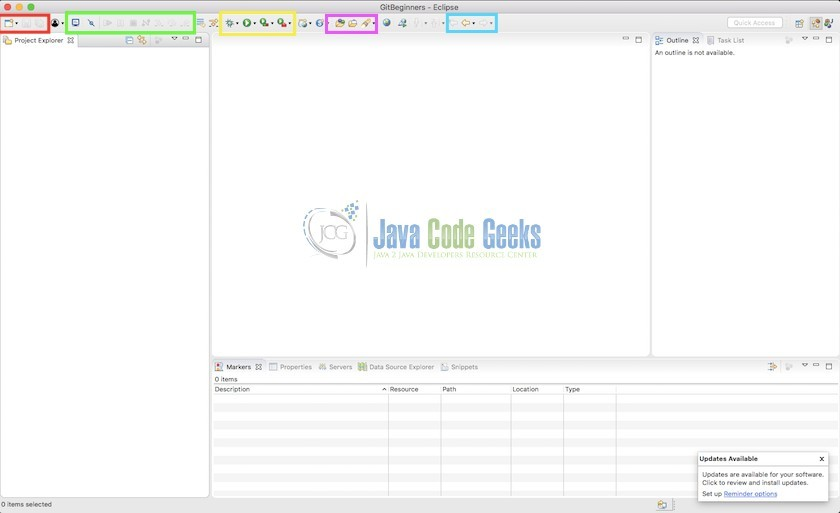Select the Outline tab

click(677, 40)
